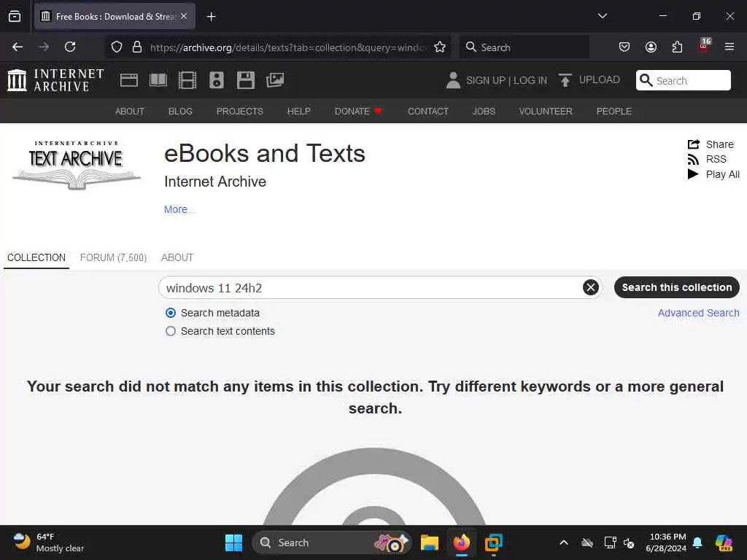747x560 pixels.
Task: Open the CONTACT menu item
Action: [x=427, y=111]
